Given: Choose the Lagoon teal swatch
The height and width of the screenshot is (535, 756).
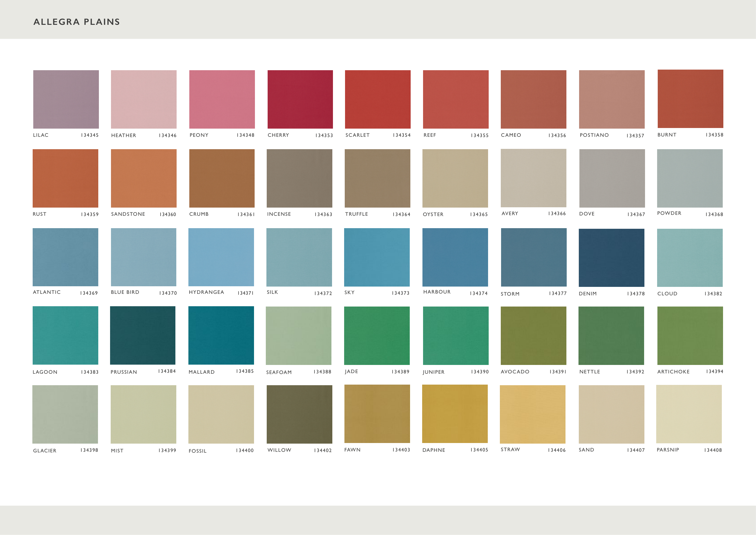Looking at the screenshot, I should tap(65, 335).
